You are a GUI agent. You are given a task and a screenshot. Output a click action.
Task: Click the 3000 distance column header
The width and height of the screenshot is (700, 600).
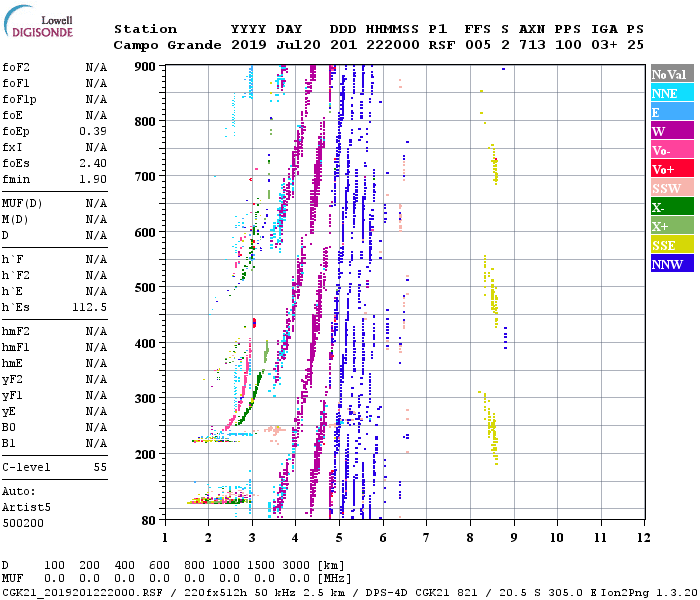296,565
